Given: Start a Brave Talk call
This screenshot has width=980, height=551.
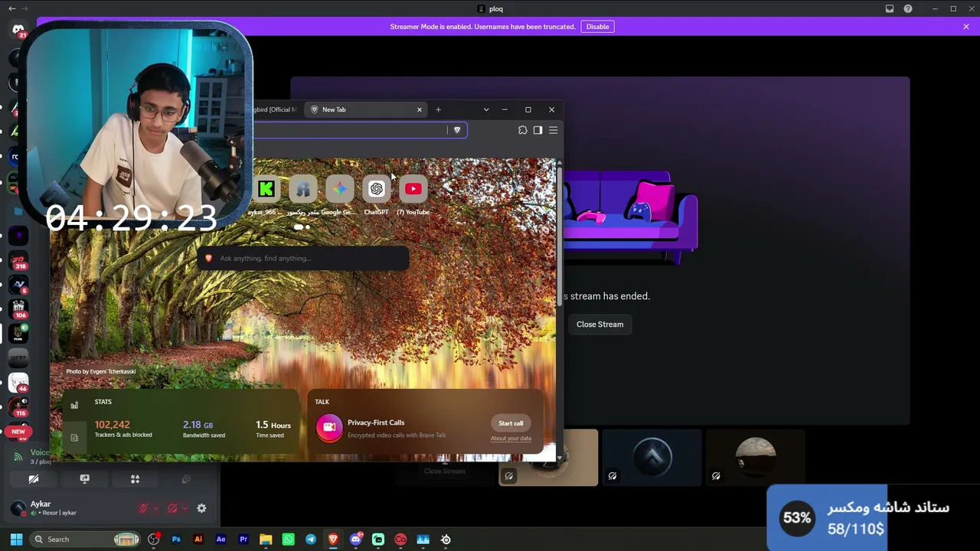Looking at the screenshot, I should [x=511, y=423].
